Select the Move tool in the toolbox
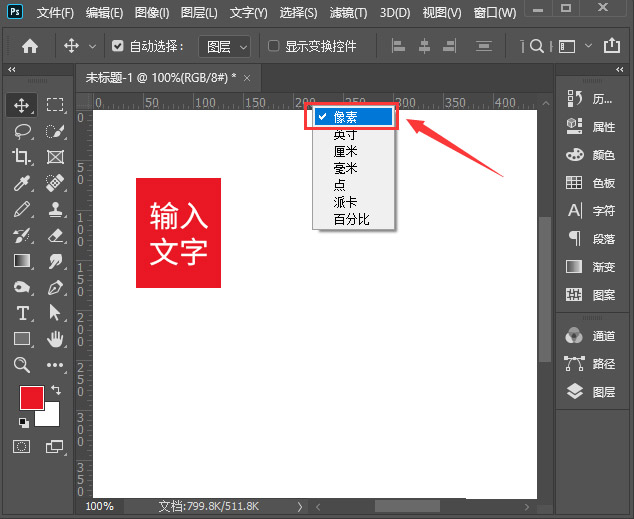Image resolution: width=634 pixels, height=519 pixels. tap(21, 104)
